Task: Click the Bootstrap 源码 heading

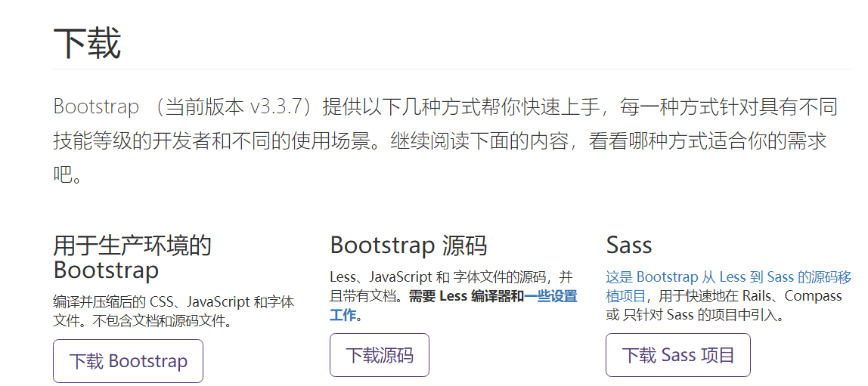Action: (408, 245)
